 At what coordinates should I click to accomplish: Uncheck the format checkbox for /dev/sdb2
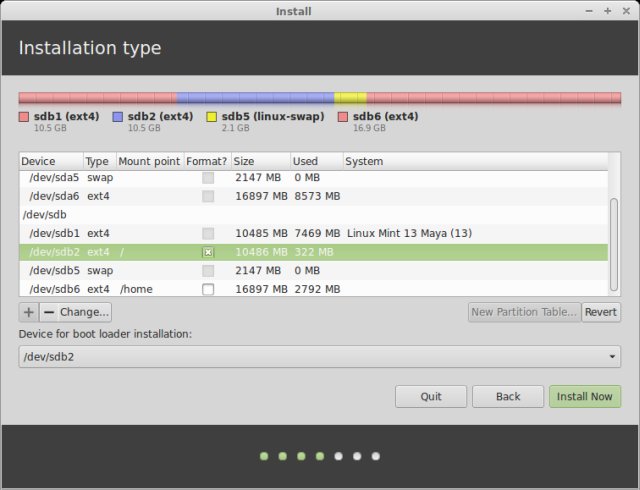pyautogui.click(x=208, y=252)
